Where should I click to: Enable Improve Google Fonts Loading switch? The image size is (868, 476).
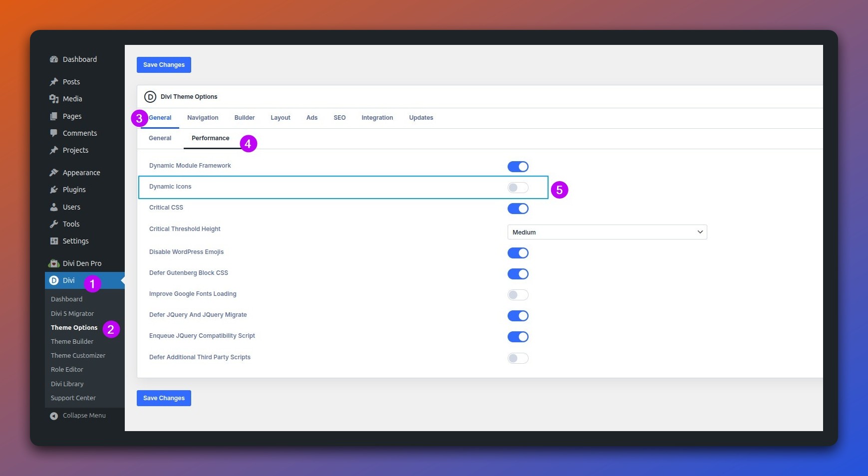click(518, 295)
